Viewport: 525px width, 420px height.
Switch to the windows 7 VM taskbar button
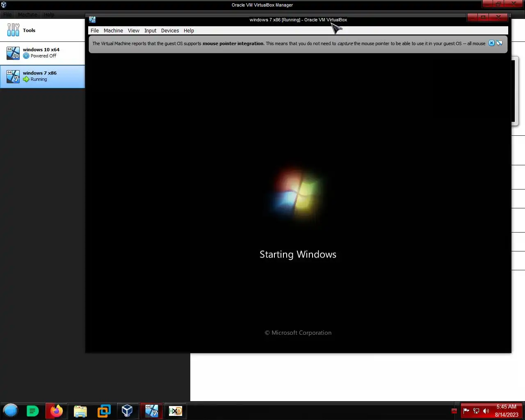click(x=151, y=411)
